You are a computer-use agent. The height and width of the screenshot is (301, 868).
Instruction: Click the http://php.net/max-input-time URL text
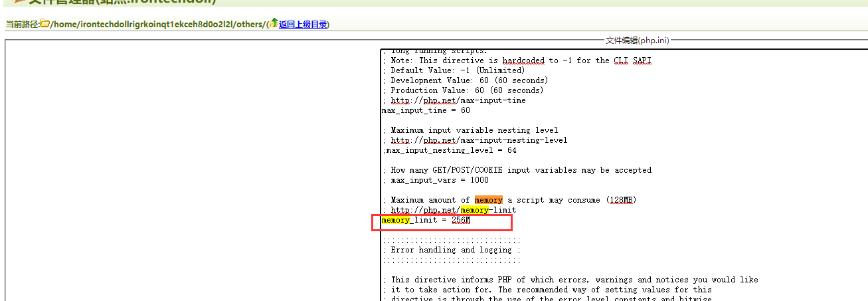point(458,100)
